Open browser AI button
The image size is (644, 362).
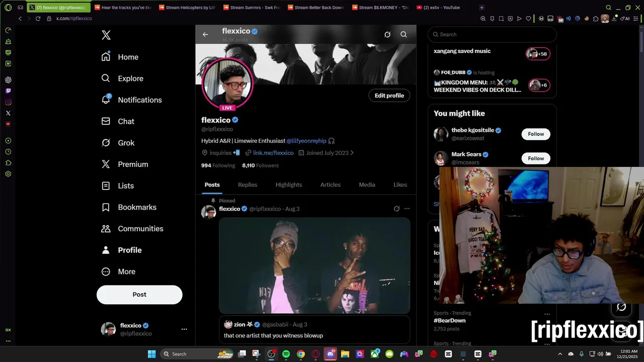[626, 19]
